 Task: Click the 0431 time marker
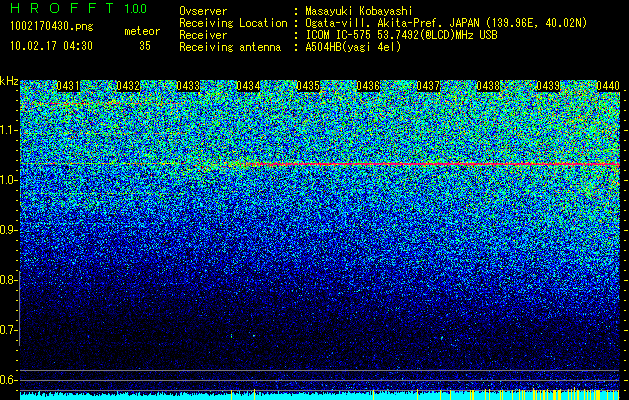pyautogui.click(x=68, y=86)
